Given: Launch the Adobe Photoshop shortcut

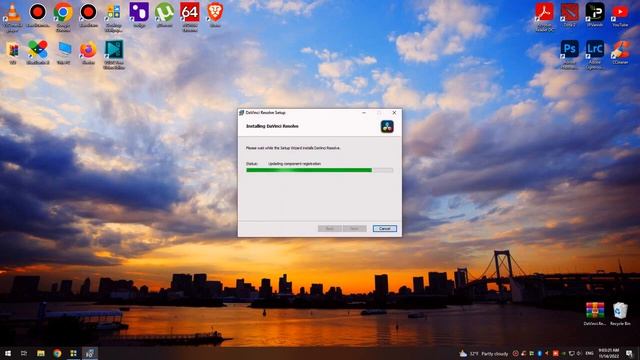Looking at the screenshot, I should 569,54.
